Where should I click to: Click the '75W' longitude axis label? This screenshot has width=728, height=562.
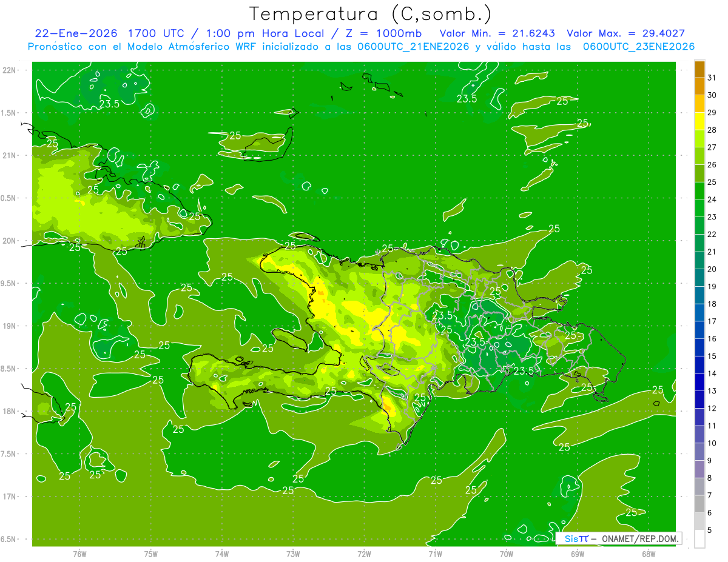pos(151,554)
